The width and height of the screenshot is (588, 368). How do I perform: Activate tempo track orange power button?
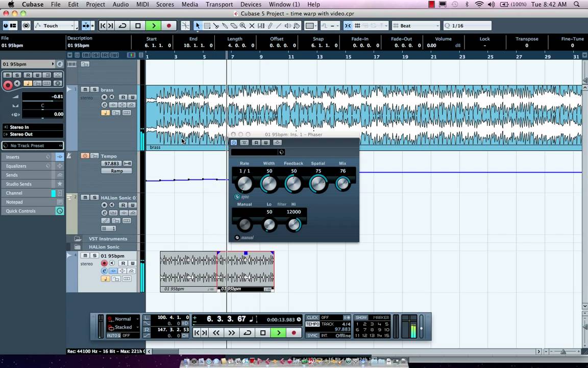(x=85, y=155)
